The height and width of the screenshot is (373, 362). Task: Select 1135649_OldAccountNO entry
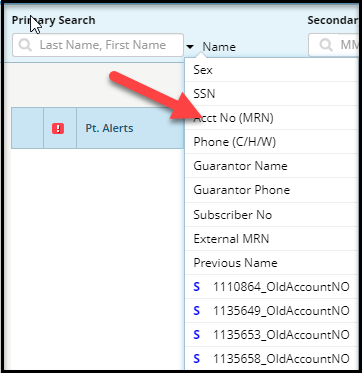272,311
